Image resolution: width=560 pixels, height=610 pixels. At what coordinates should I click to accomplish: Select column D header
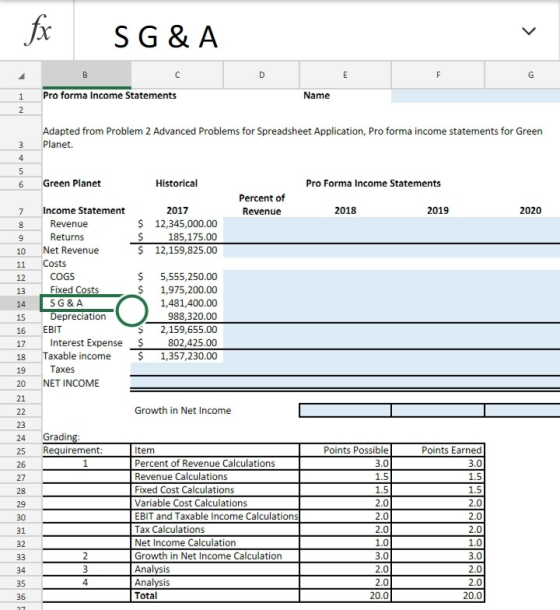(262, 75)
